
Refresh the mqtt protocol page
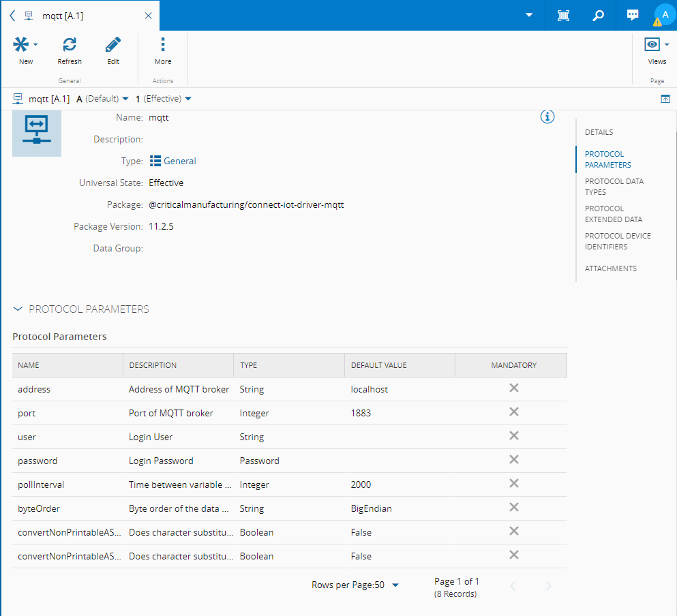(x=70, y=45)
